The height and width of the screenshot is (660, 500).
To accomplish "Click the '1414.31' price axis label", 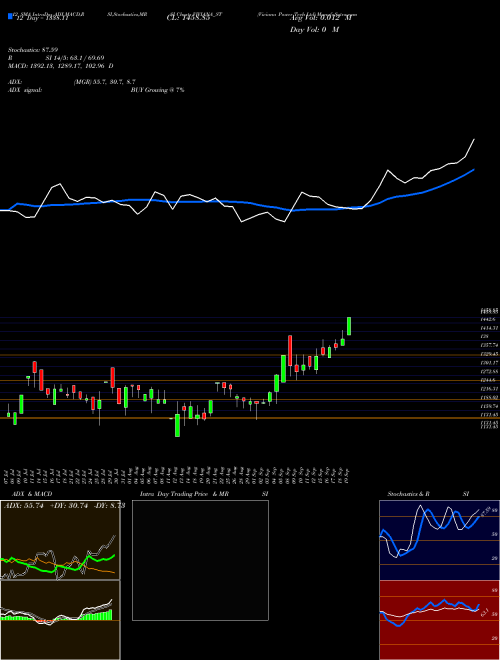I will click(x=490, y=327).
